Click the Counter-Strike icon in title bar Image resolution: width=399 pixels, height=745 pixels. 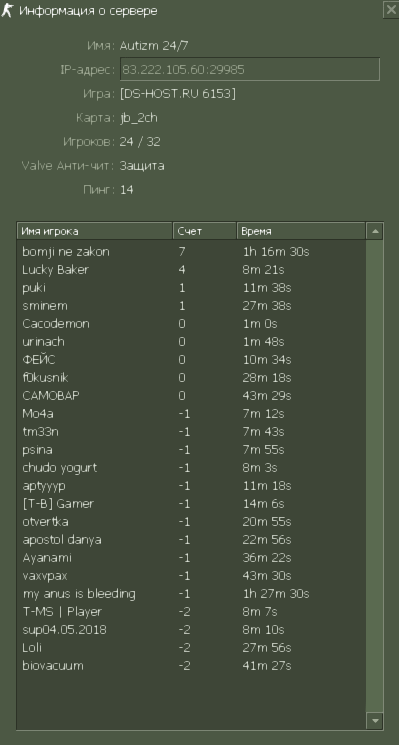click(7, 10)
